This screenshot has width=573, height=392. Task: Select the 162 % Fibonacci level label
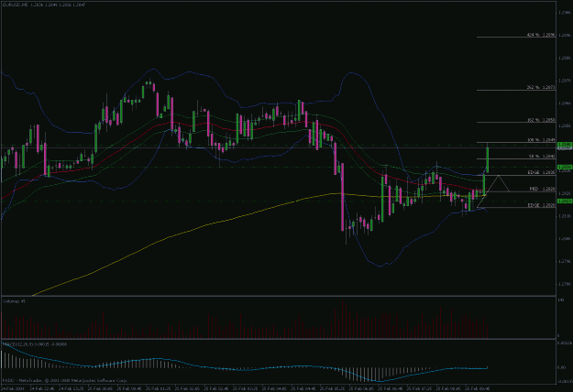click(541, 120)
